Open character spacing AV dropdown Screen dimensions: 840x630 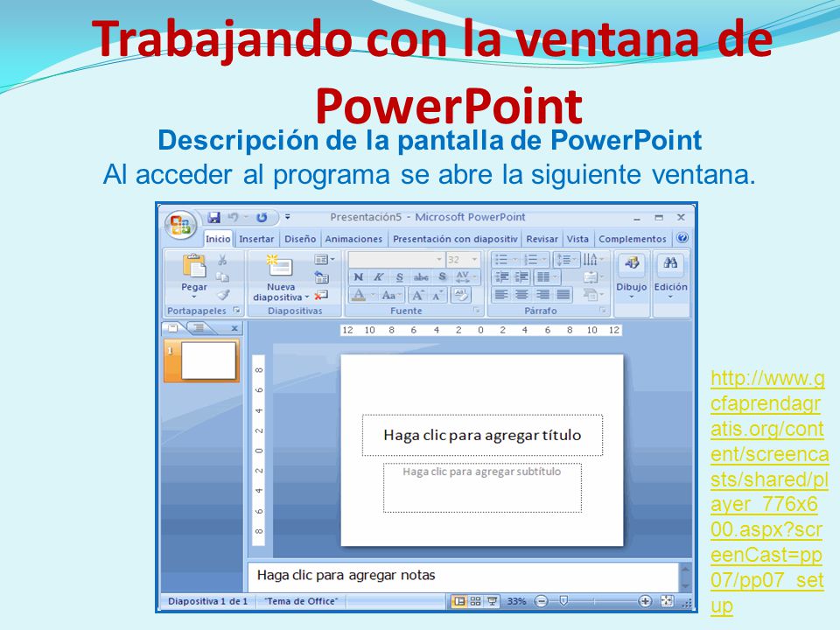465,277
